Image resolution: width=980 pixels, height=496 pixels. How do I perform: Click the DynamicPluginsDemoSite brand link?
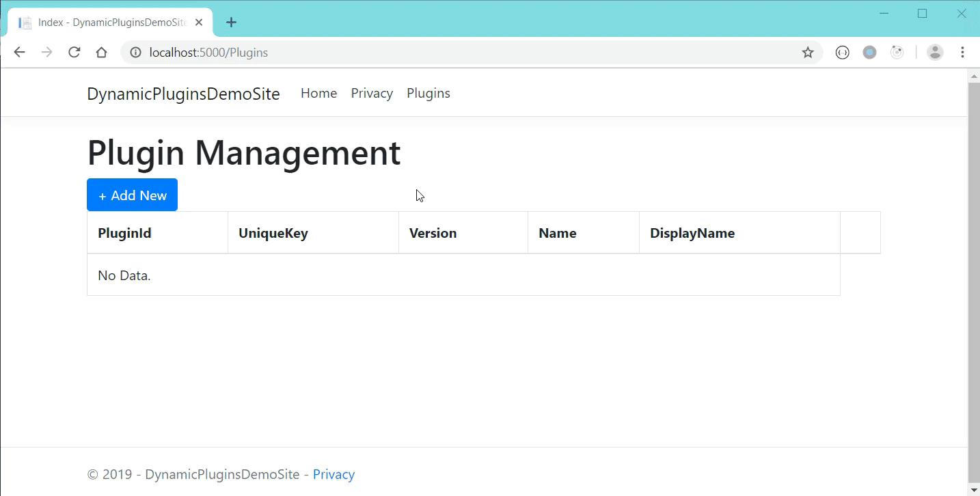click(183, 94)
